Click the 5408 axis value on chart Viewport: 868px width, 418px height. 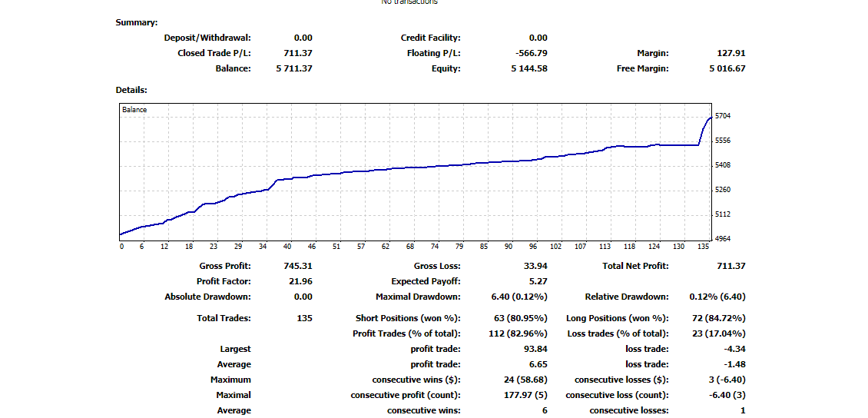pos(723,165)
